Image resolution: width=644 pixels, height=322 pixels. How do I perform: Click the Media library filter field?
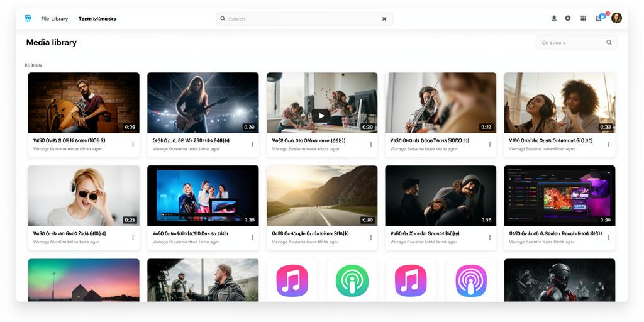coord(576,43)
